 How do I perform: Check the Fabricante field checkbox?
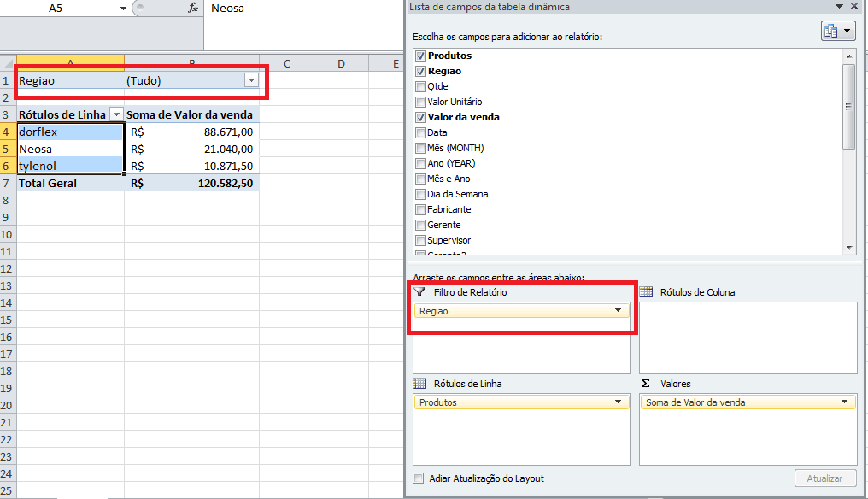point(420,209)
